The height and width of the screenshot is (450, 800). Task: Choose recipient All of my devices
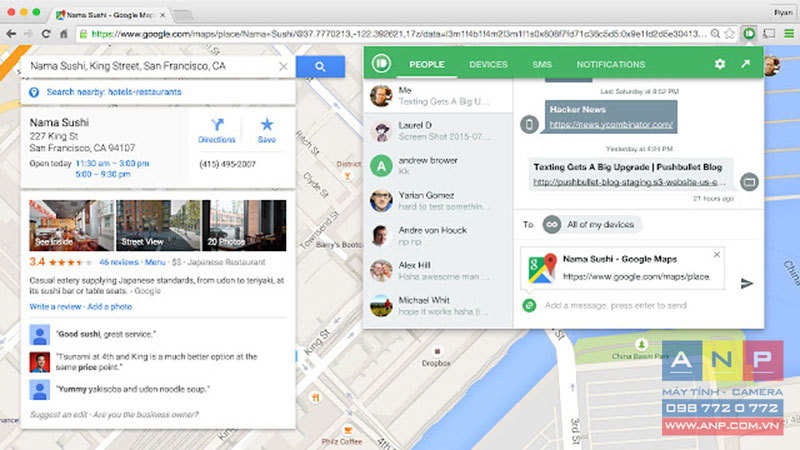pyautogui.click(x=592, y=224)
